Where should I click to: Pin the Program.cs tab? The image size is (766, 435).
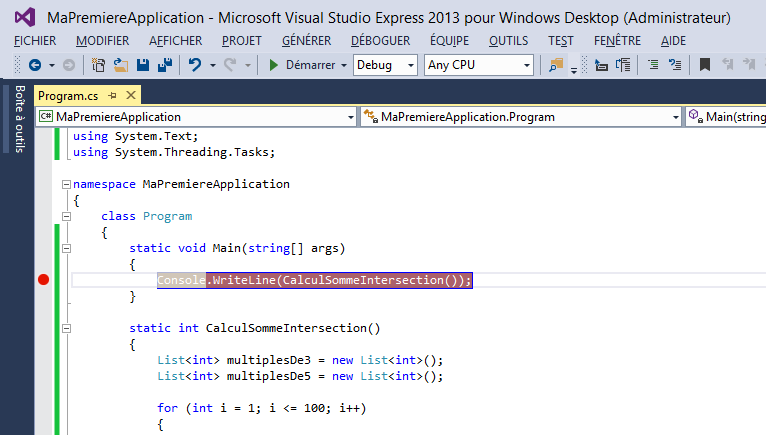click(x=112, y=96)
